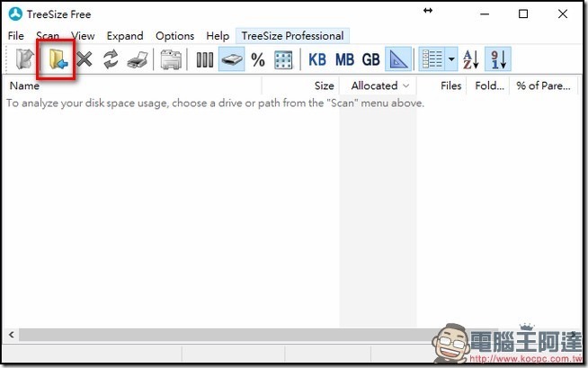Screen dimensions: 588x368
Task: Click the list view options icon
Action: point(432,59)
